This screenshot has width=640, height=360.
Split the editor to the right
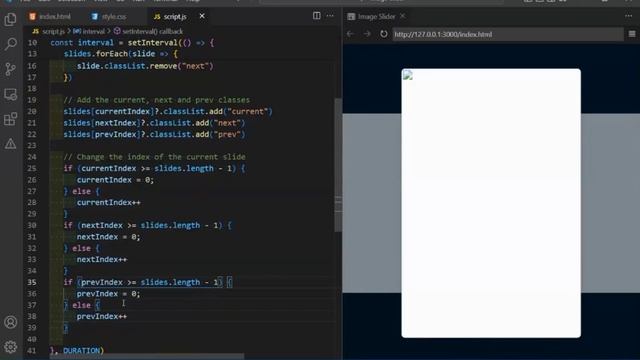pos(316,16)
